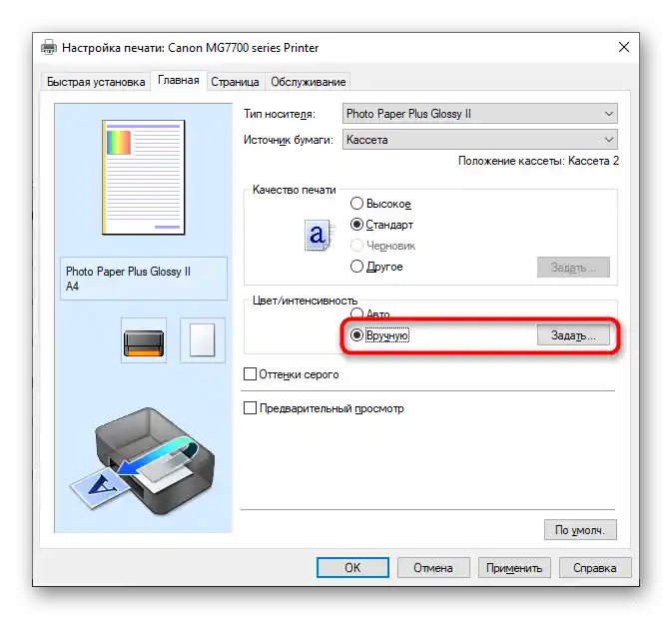Click the print quality letter 'a' icon
This screenshot has width=672, height=619.
tap(318, 235)
